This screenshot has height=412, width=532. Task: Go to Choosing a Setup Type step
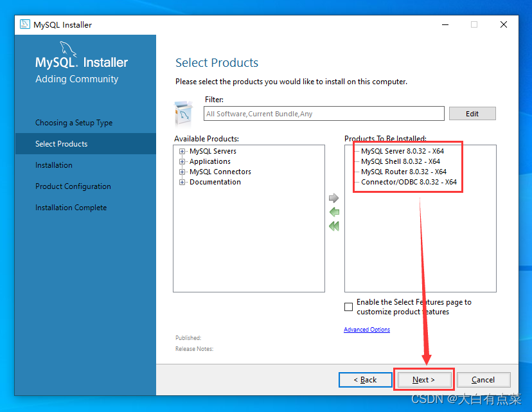pyautogui.click(x=74, y=123)
